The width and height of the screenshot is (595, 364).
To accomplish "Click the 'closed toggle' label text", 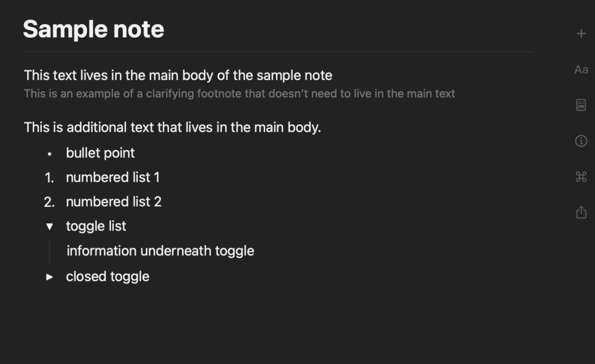I will coord(107,276).
